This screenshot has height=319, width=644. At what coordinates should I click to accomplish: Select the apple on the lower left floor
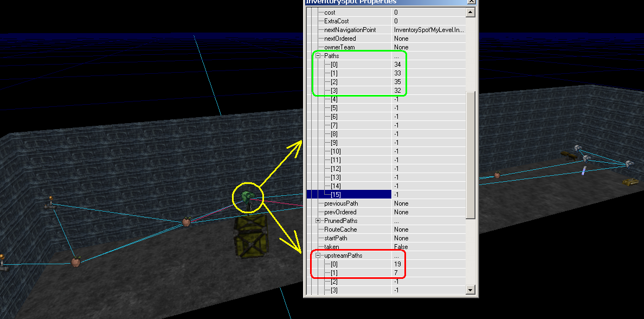(75, 261)
